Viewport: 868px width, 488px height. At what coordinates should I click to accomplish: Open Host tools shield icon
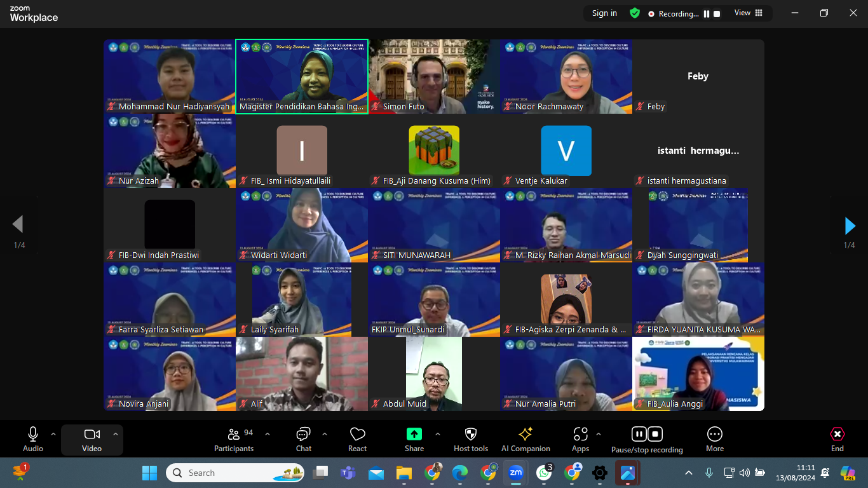click(470, 440)
